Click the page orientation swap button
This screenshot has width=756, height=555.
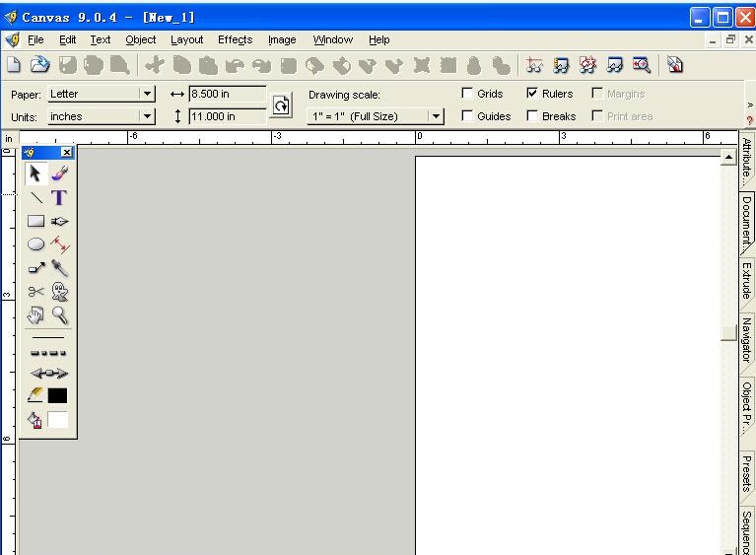[x=281, y=105]
